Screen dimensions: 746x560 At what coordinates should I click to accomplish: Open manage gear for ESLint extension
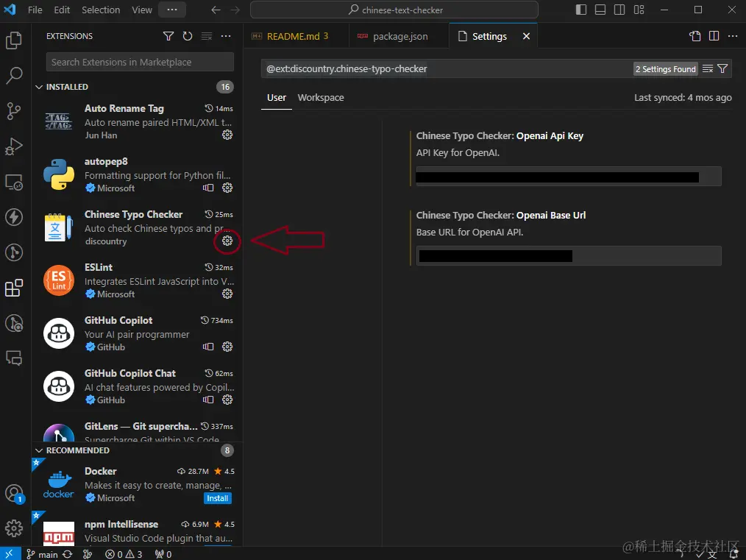(x=227, y=294)
